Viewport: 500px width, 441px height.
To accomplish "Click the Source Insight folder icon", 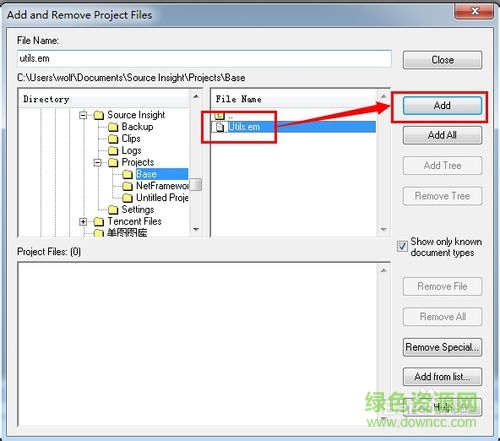I will [x=99, y=115].
